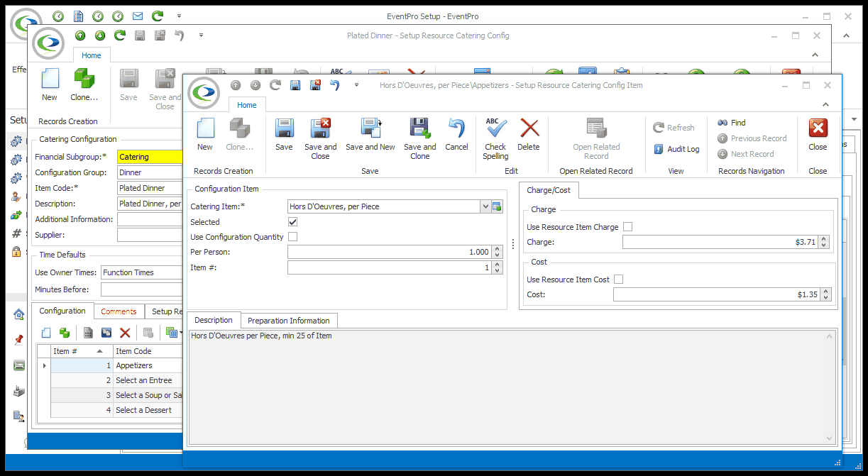Click the Charge amount field
Viewport: 868px width, 476px height.
pos(720,242)
